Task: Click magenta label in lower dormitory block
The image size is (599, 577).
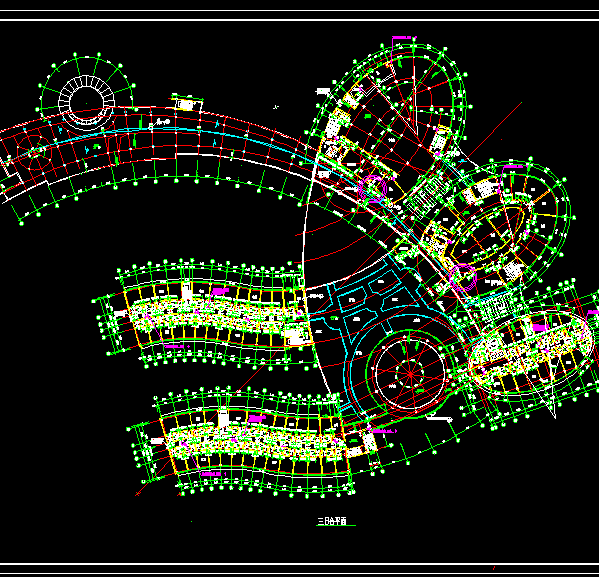Action: (x=257, y=418)
